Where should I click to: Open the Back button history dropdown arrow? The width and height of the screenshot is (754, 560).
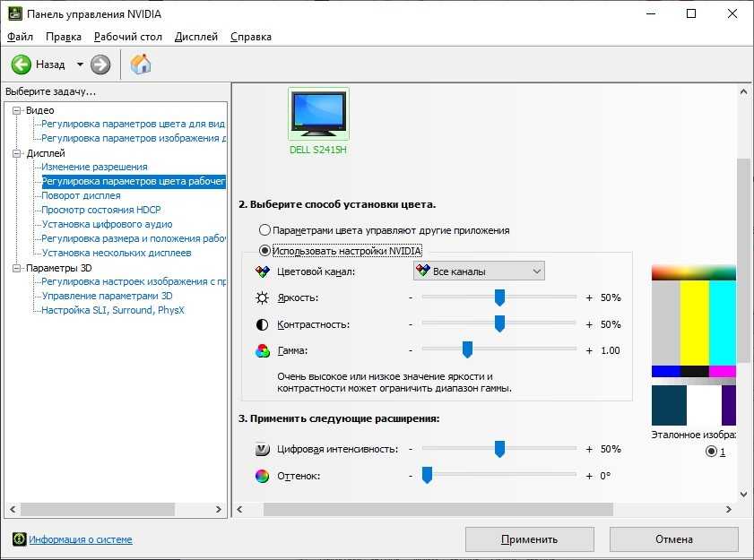tap(80, 65)
